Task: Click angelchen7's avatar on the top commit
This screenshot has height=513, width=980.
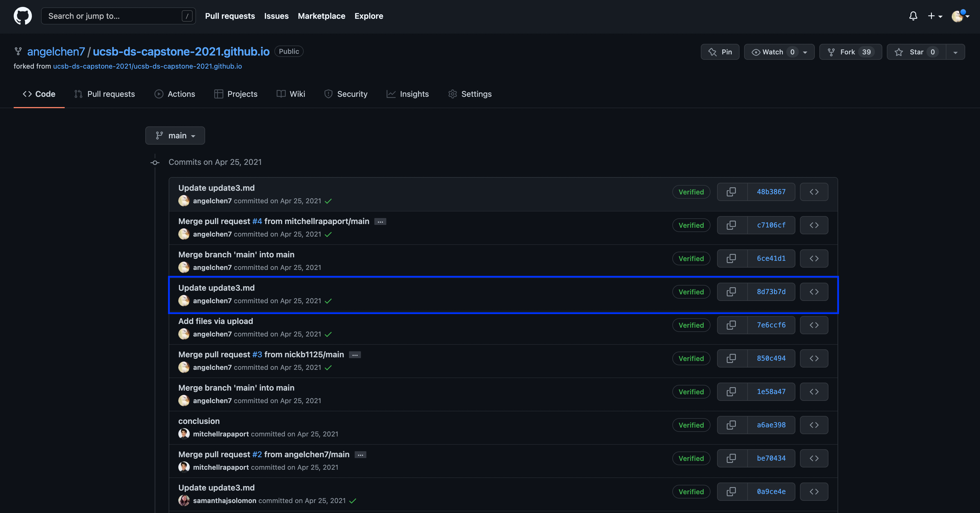Action: click(184, 201)
